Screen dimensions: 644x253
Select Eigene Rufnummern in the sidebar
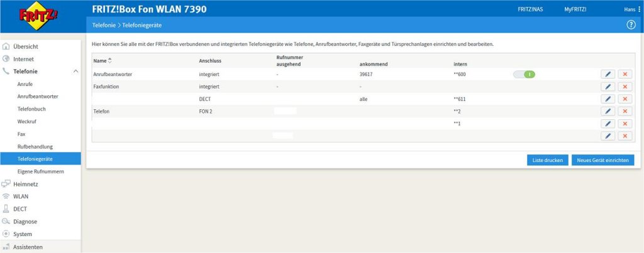coord(41,171)
